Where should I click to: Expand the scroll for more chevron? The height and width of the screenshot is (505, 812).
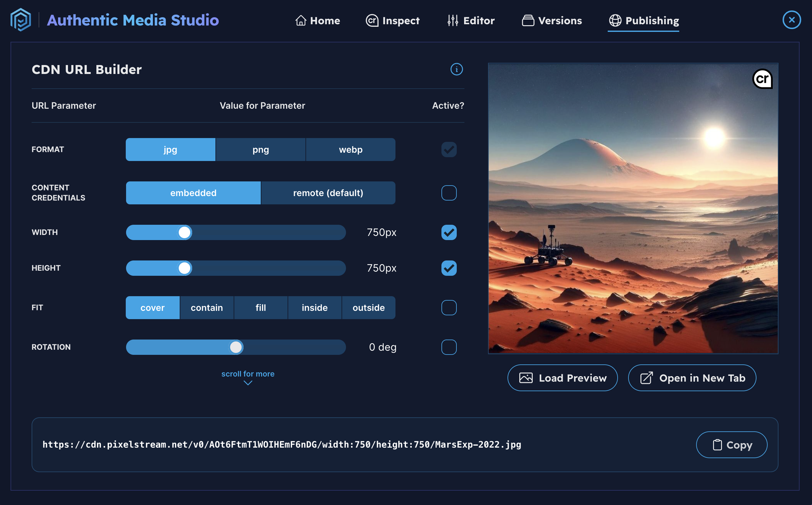point(248,383)
